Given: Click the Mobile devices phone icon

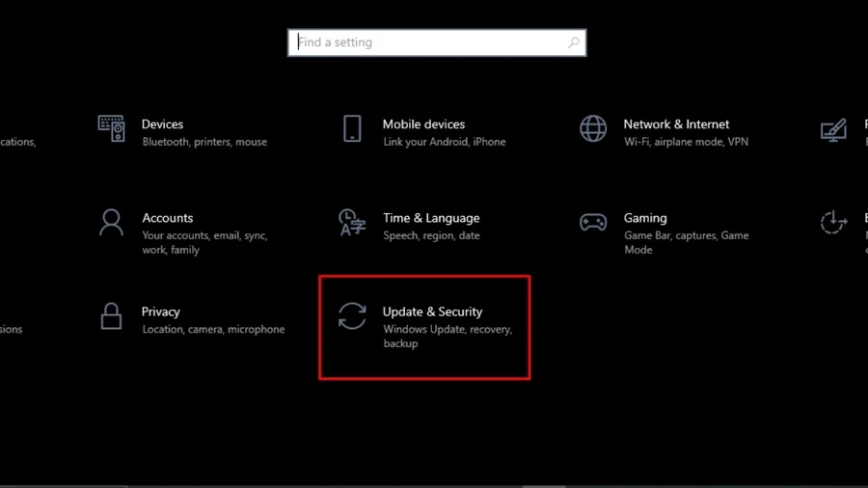Looking at the screenshot, I should click(x=352, y=128).
